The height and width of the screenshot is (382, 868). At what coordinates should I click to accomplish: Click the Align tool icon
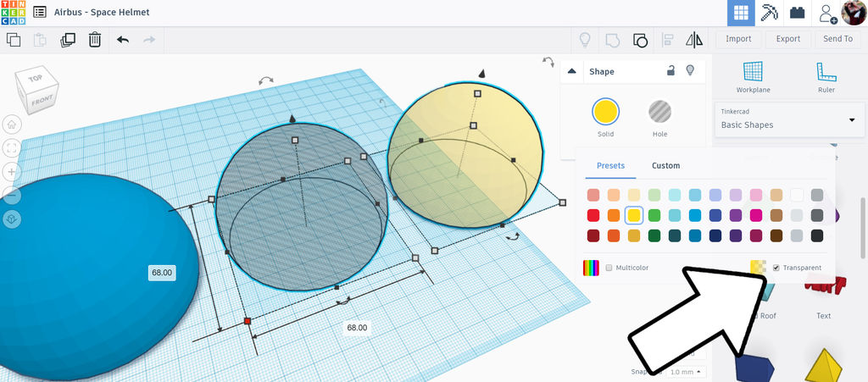coord(667,40)
